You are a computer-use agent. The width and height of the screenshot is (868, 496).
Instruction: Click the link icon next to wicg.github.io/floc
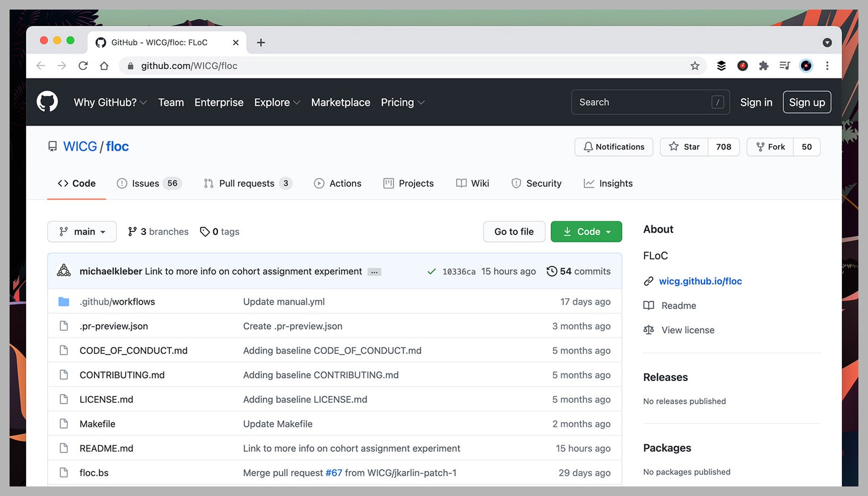tap(648, 281)
